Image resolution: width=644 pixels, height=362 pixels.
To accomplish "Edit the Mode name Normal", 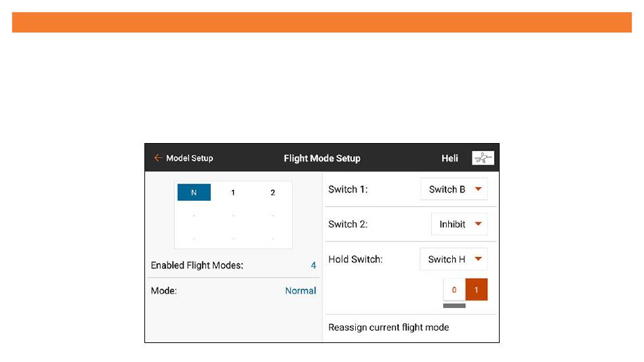I will [300, 291].
